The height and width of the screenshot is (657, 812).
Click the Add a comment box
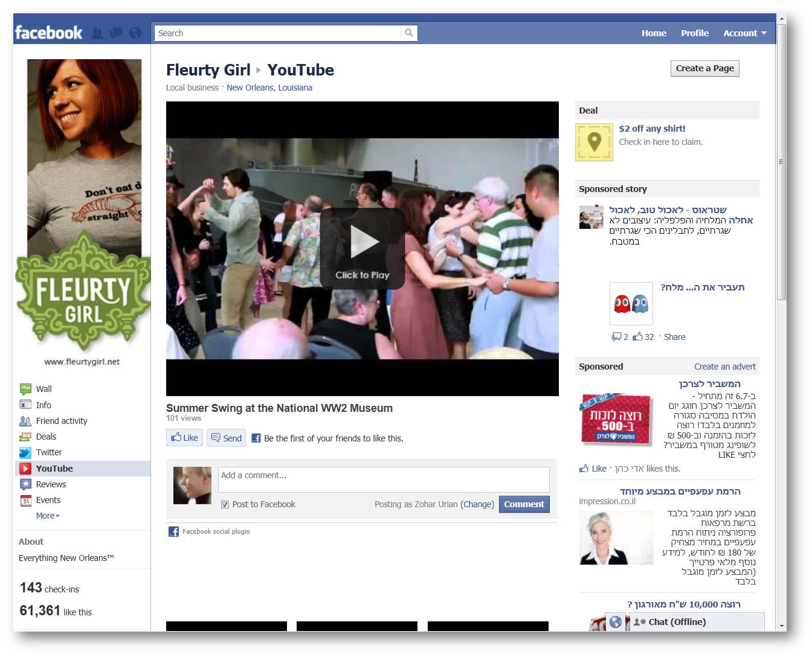[x=384, y=479]
